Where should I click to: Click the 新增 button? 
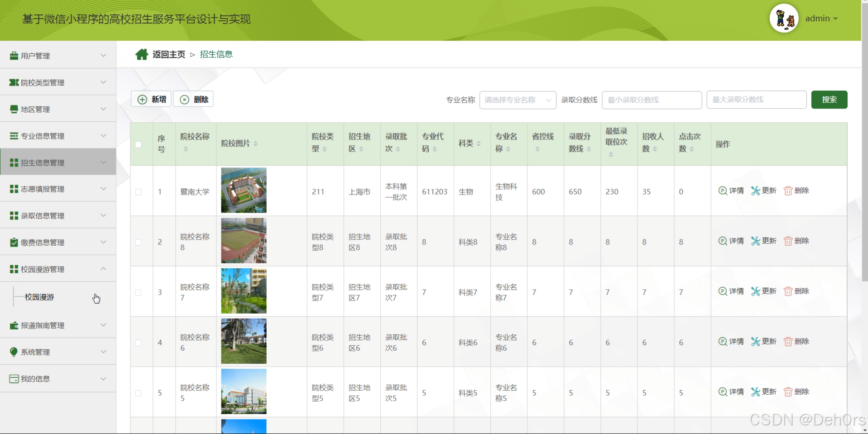151,99
